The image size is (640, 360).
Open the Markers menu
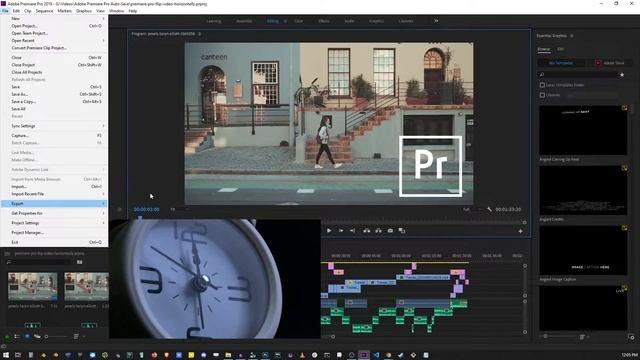tap(64, 11)
